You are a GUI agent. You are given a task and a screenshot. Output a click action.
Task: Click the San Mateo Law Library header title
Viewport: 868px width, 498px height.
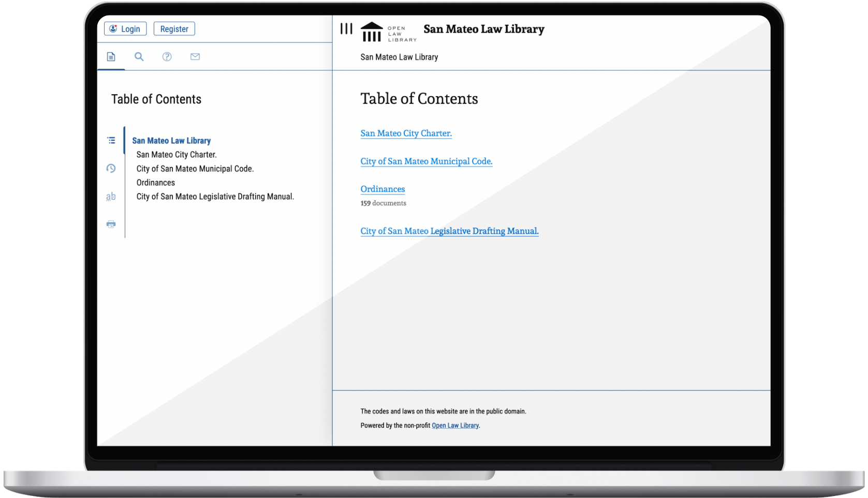484,29
